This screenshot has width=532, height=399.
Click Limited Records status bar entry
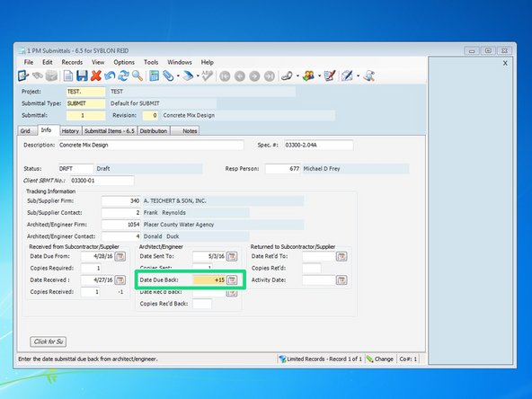point(321,359)
